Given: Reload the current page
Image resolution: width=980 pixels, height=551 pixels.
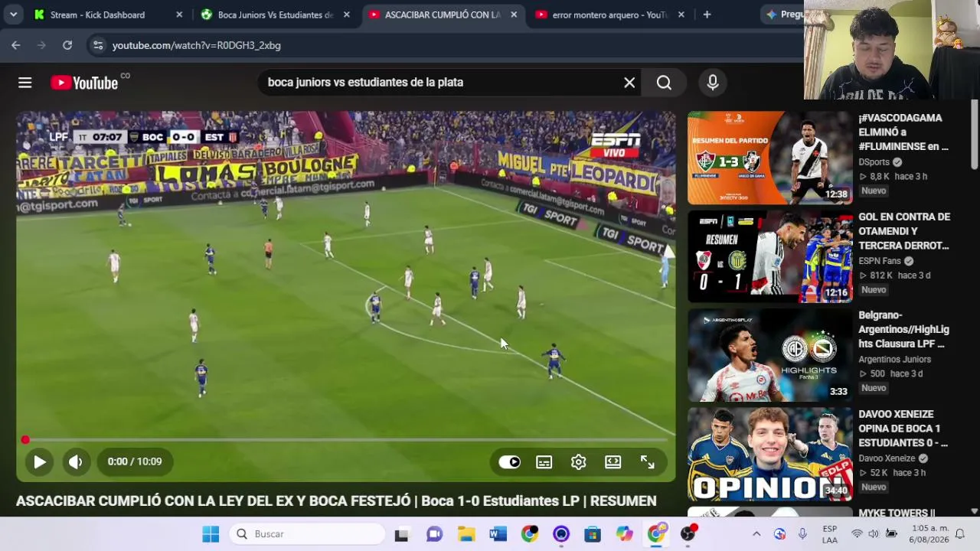Looking at the screenshot, I should pos(67,45).
